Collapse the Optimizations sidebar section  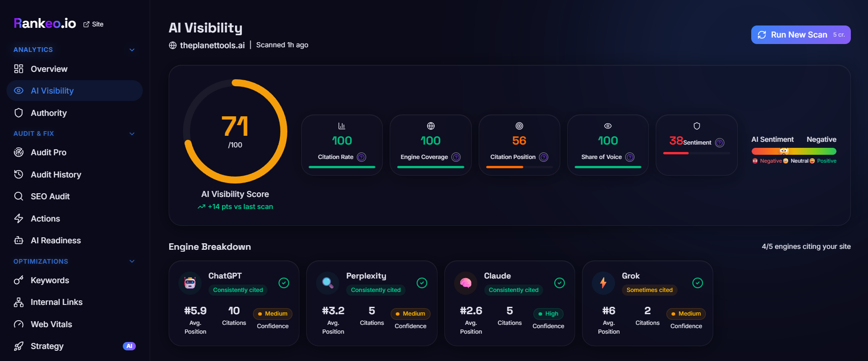132,261
